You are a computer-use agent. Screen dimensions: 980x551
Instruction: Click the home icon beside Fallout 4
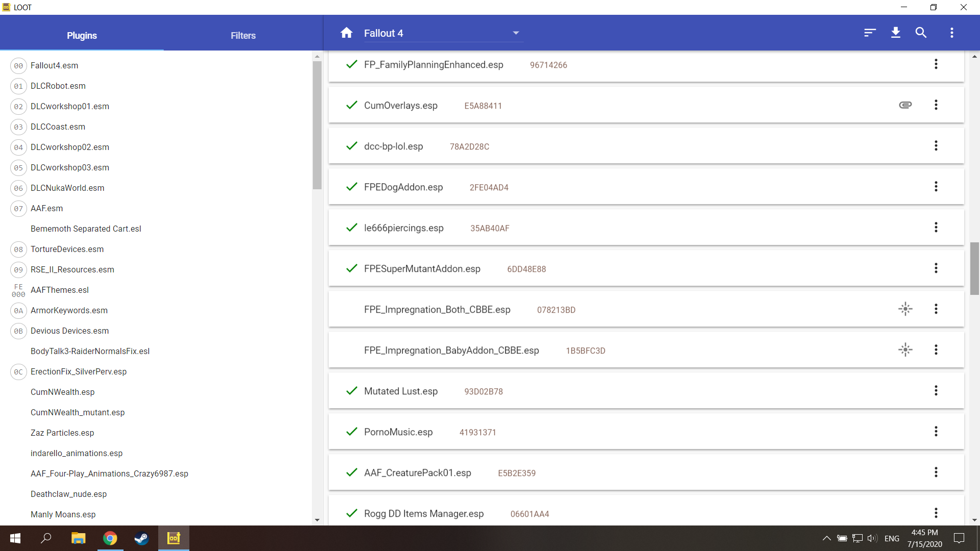click(x=347, y=33)
